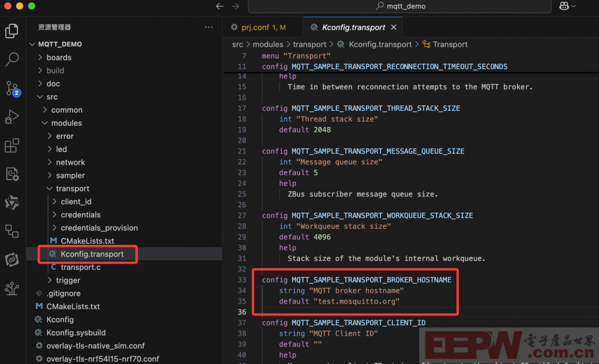Click line number 36 in gutter
This screenshot has height=364, width=599.
pos(242,312)
